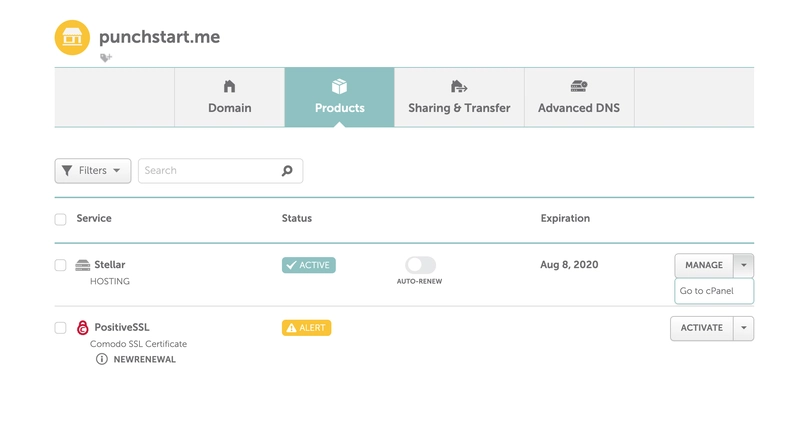Screen dimensions: 800x442
Task: Click the yellow storefront domain icon
Action: click(72, 37)
